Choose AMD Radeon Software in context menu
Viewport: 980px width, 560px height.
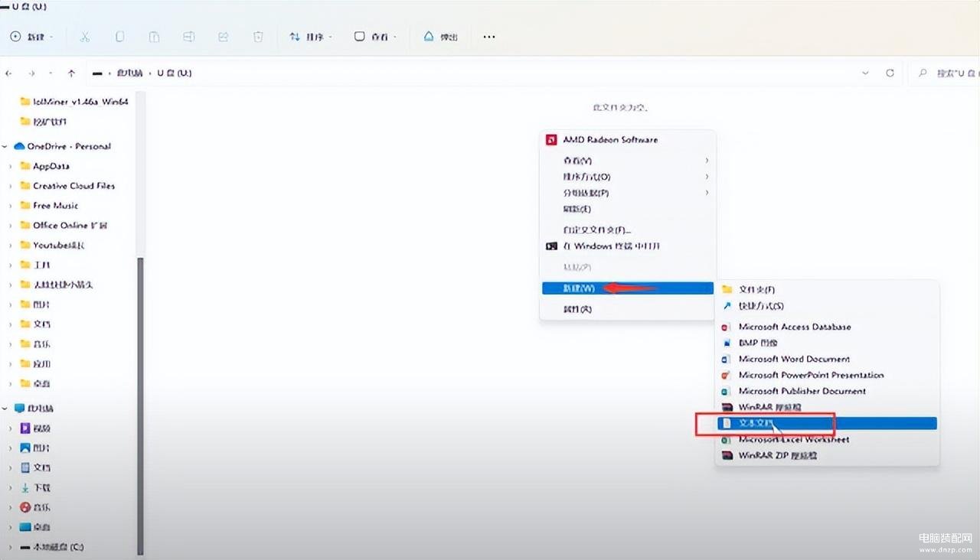pyautogui.click(x=628, y=140)
